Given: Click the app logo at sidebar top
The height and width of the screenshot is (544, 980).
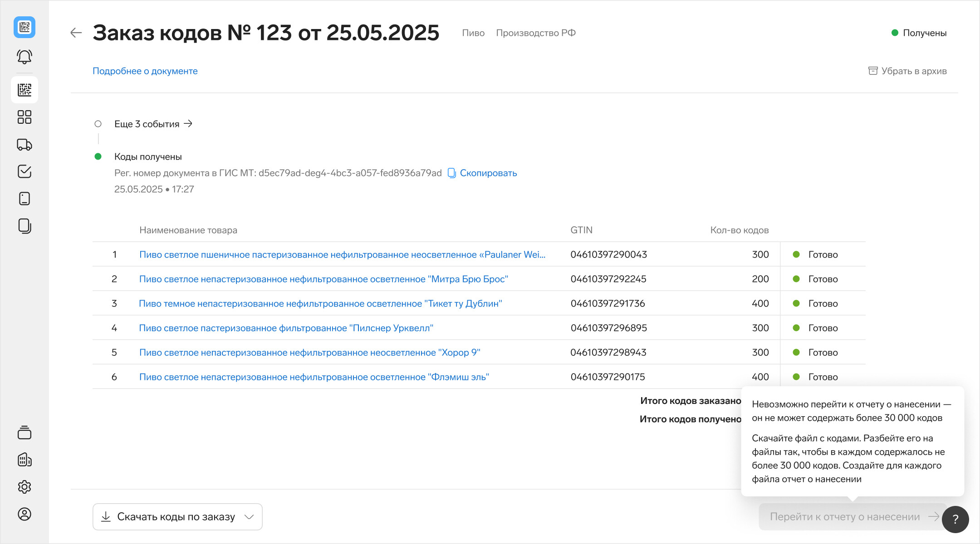Looking at the screenshot, I should click(x=24, y=27).
